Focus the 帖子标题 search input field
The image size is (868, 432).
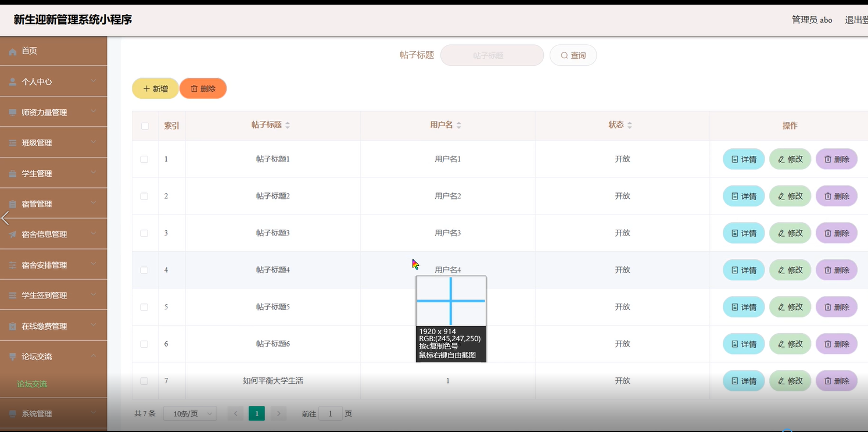pyautogui.click(x=492, y=55)
